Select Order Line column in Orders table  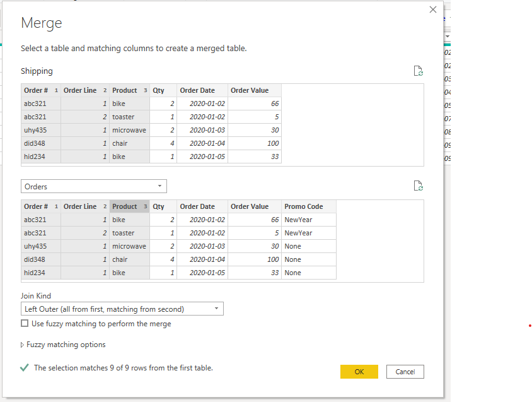click(85, 206)
